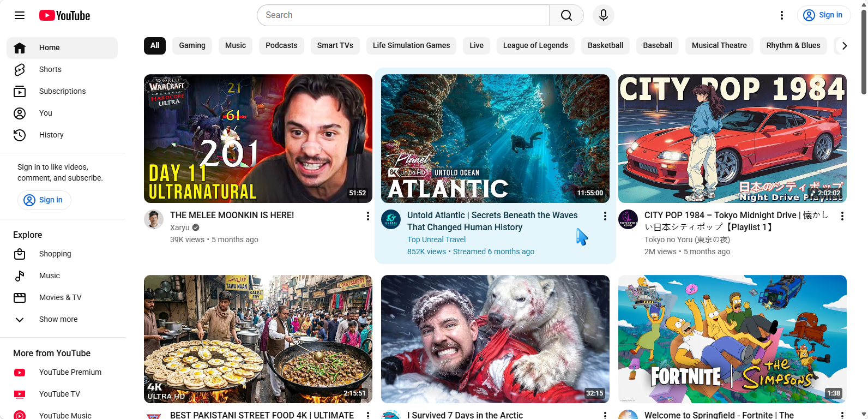Image resolution: width=868 pixels, height=419 pixels.
Task: Open the Xaryu channel name link
Action: pyautogui.click(x=180, y=228)
